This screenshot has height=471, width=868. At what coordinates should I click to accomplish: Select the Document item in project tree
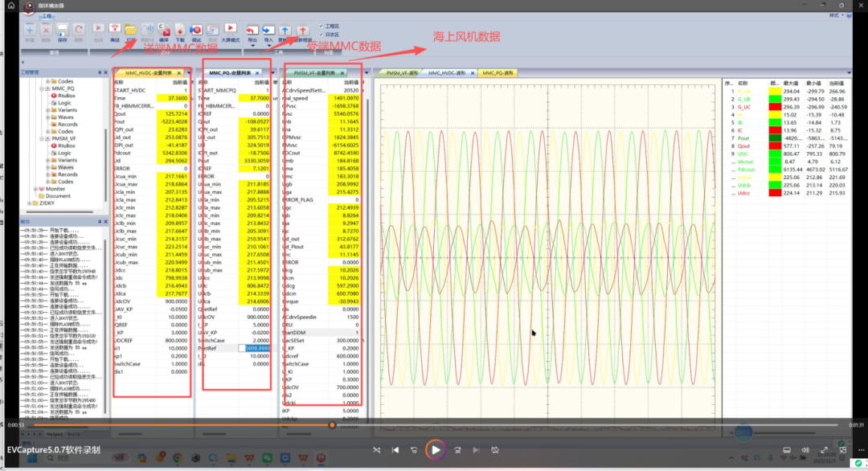57,196
